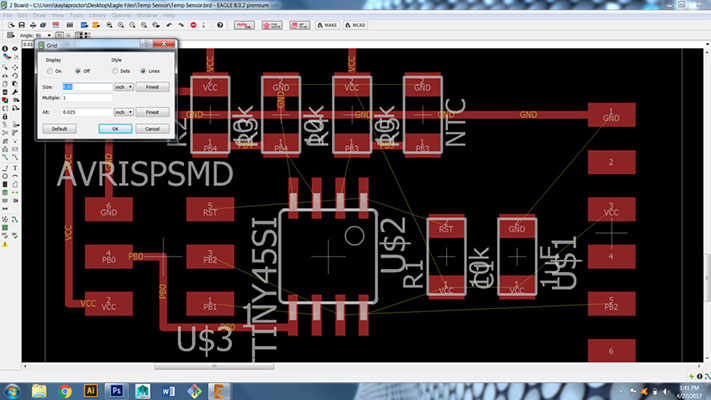
Task: Cancel the Grid dialog
Action: coord(152,129)
